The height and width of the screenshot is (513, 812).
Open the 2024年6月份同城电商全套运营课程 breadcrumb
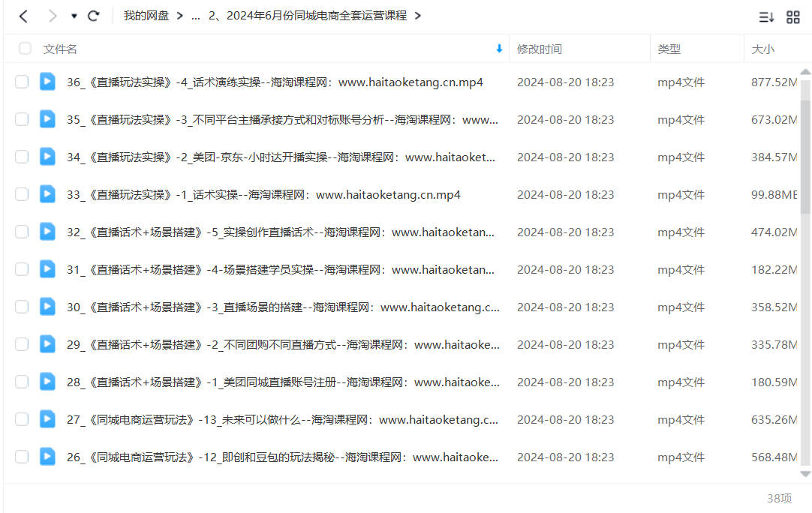[308, 16]
